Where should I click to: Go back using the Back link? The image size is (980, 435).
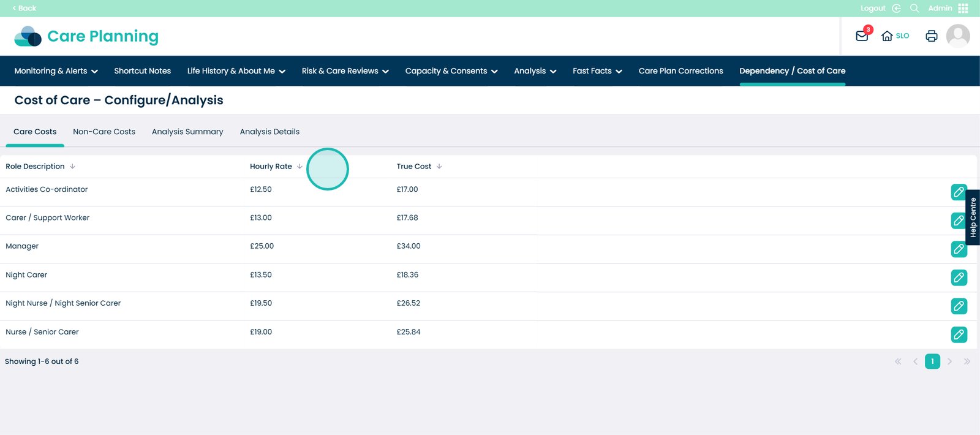pos(24,8)
